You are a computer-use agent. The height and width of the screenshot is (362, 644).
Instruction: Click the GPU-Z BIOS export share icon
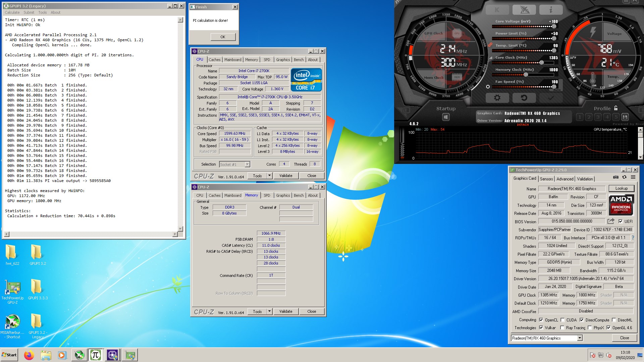[611, 221]
